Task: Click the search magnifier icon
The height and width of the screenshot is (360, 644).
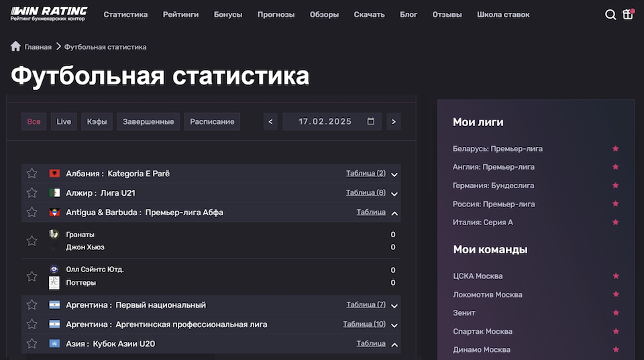Action: (610, 15)
